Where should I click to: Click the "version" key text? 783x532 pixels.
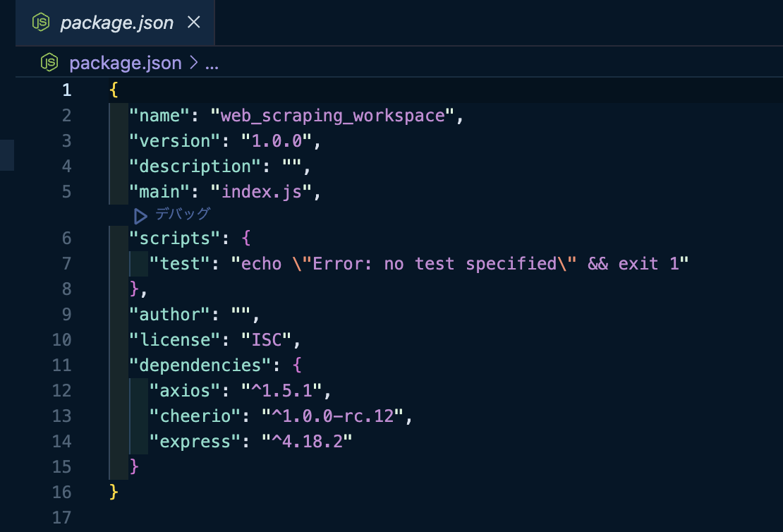tap(174, 141)
